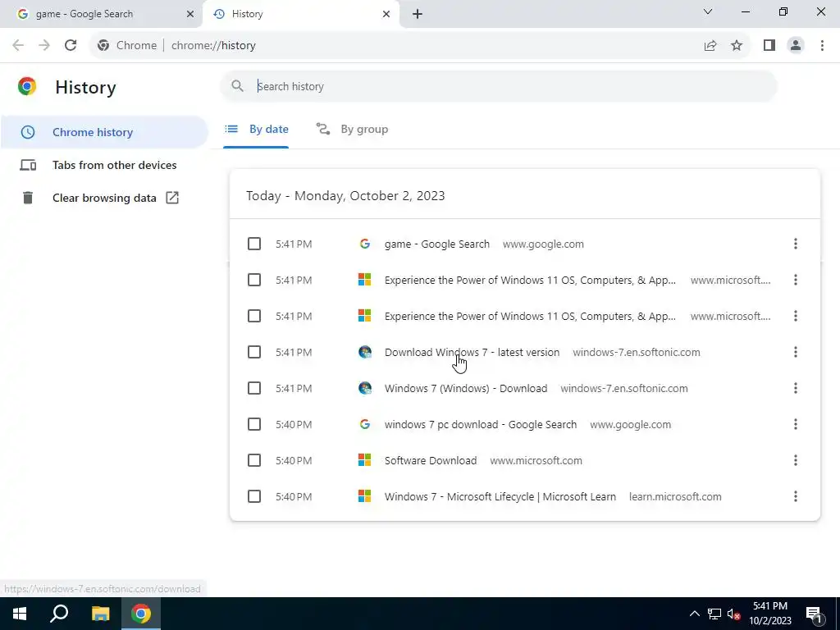Open Windows 7 (Windows) - Download link
Viewport: 840px width, 630px height.
pos(466,388)
